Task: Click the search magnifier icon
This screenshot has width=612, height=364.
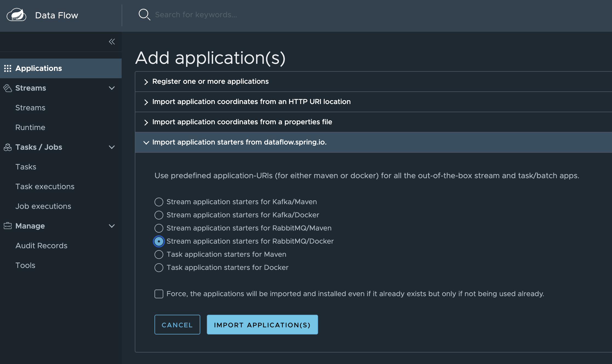Action: pos(144,15)
